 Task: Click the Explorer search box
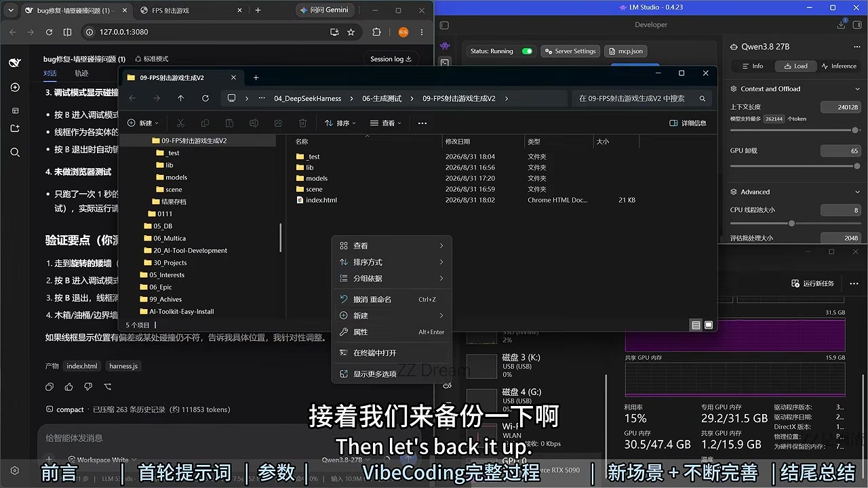[x=642, y=98]
